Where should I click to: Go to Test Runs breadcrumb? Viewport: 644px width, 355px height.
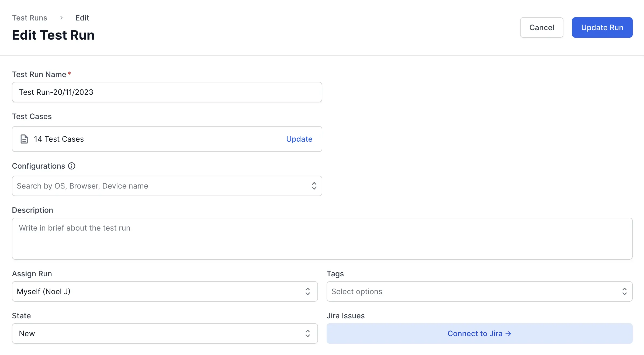[30, 18]
